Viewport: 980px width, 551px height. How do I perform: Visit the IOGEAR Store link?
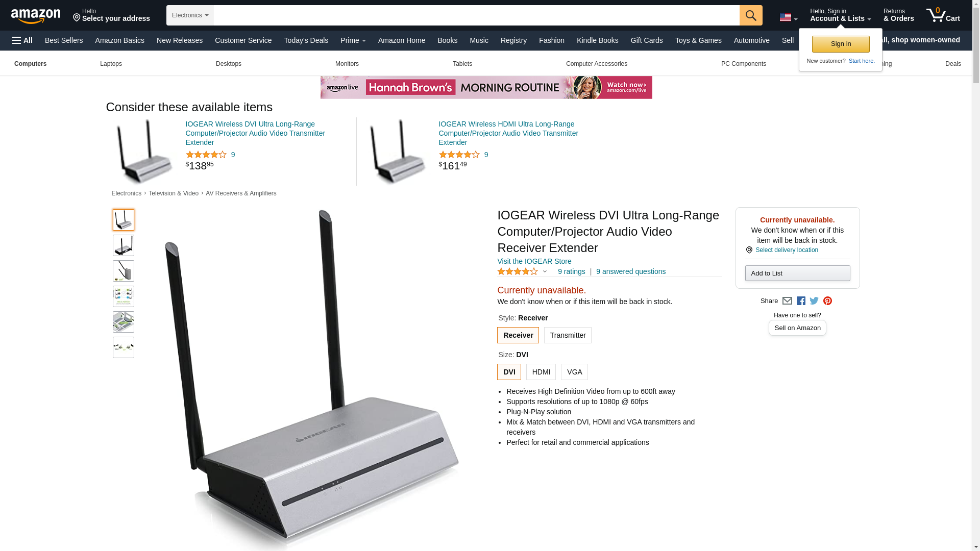pyautogui.click(x=534, y=261)
